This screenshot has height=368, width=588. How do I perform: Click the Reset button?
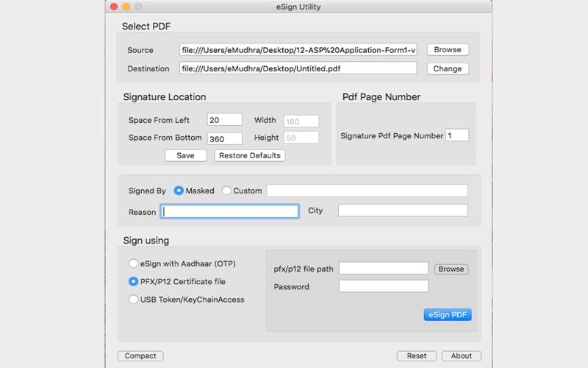coord(417,356)
